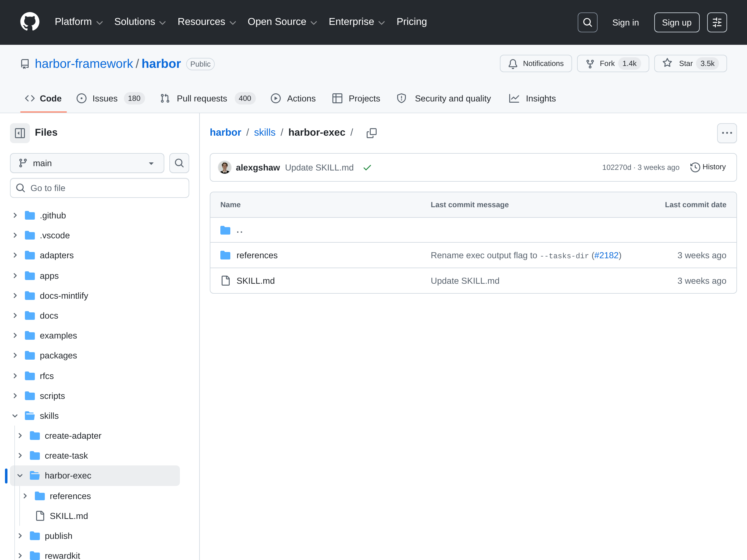The height and width of the screenshot is (560, 747).
Task: Open the Pricing link
Action: point(412,22)
